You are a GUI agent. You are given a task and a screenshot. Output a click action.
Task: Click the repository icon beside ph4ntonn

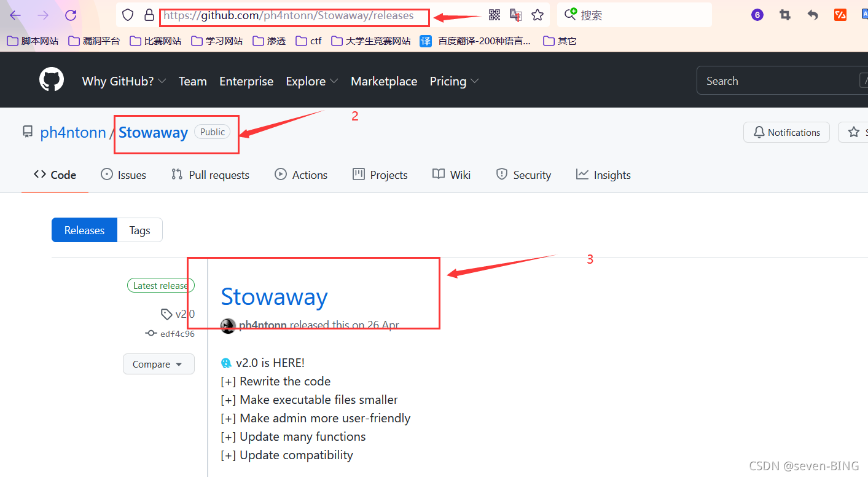(x=28, y=132)
